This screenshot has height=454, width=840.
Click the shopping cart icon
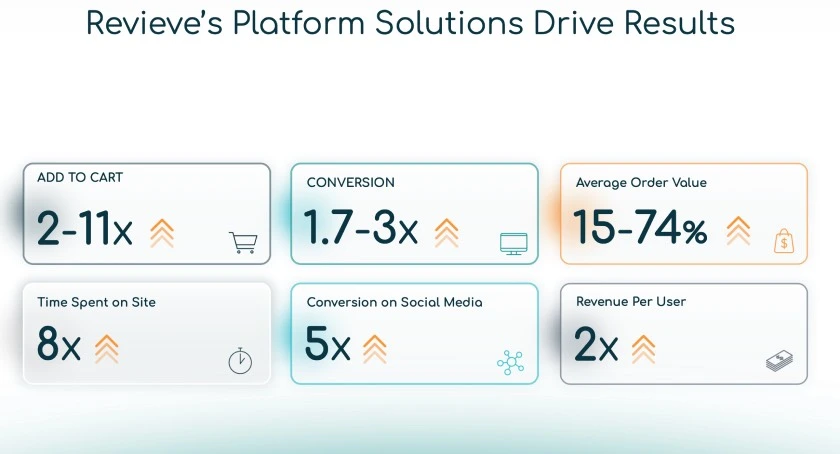tap(243, 242)
